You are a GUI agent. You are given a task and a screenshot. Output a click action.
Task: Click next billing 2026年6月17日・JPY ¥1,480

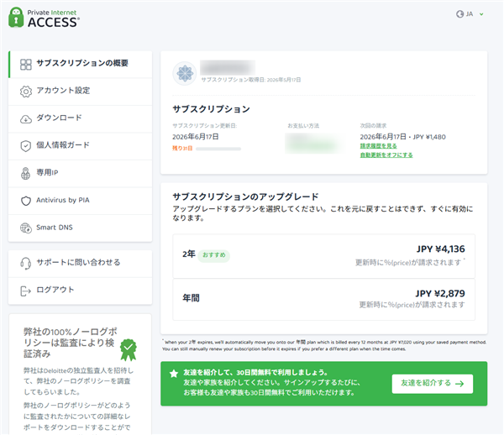pyautogui.click(x=402, y=137)
